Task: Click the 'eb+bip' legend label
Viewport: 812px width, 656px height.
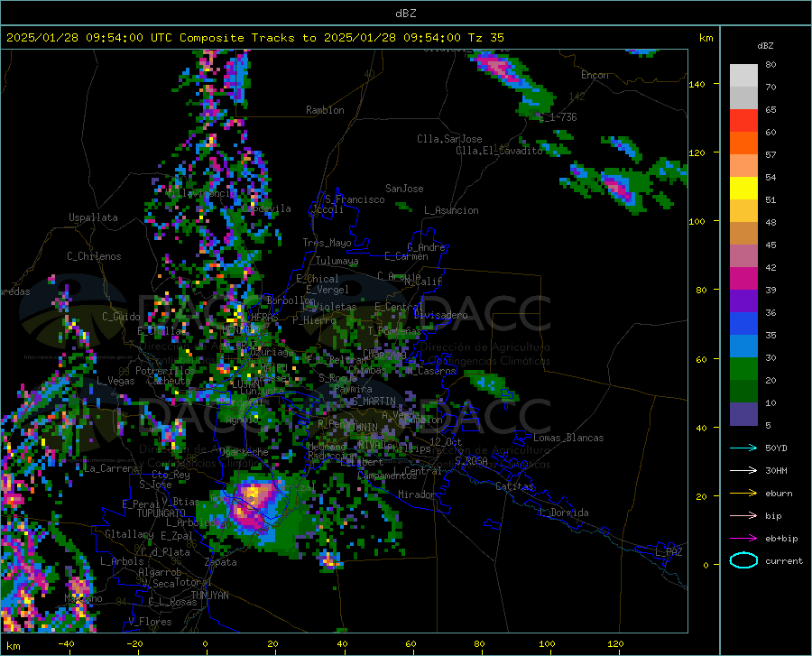Action: click(x=781, y=539)
